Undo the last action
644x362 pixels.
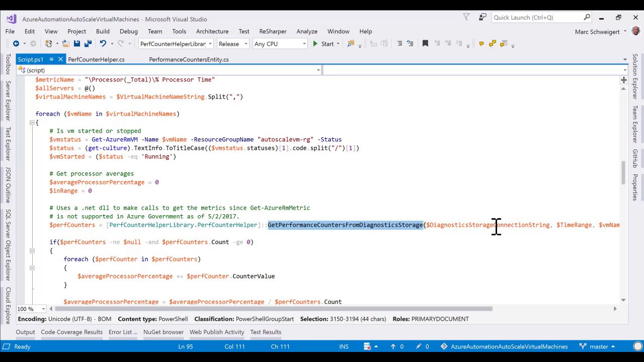click(x=103, y=44)
